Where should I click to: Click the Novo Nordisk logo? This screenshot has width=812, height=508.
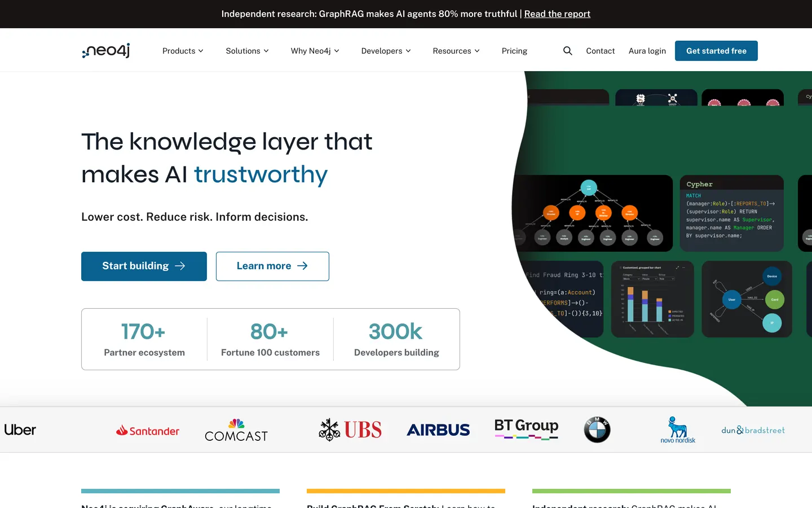[678, 430]
